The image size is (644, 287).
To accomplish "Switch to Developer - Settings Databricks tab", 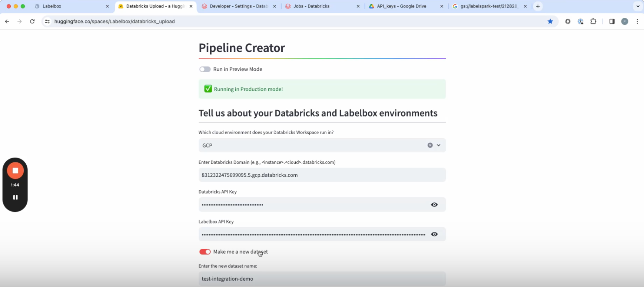I will (239, 6).
